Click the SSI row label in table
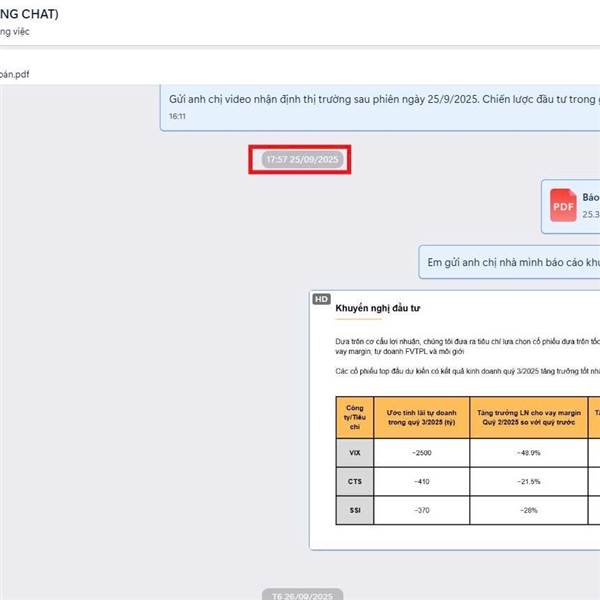 [354, 511]
